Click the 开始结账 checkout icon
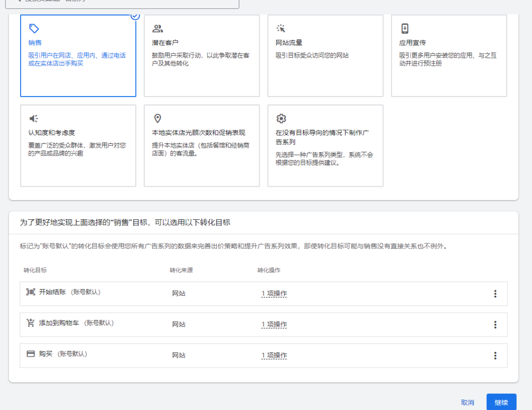 tap(30, 293)
